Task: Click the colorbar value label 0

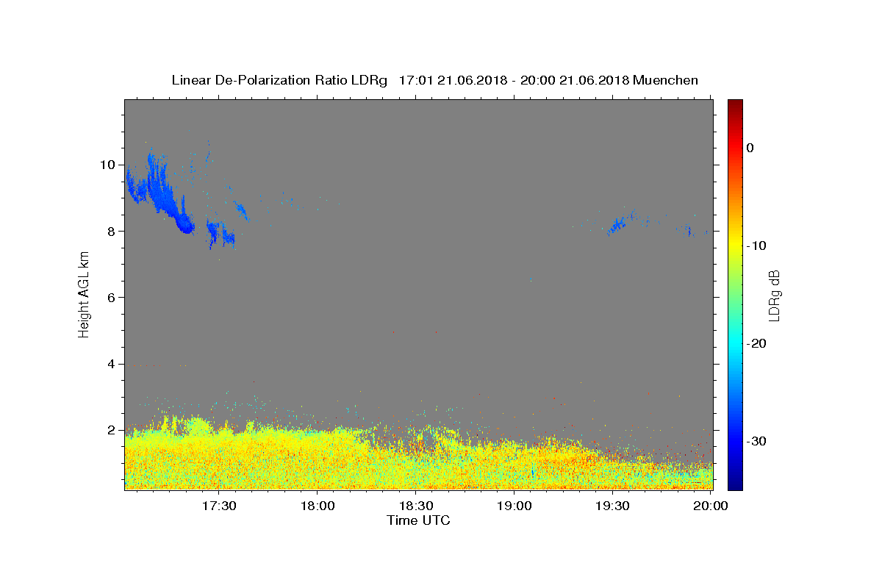Action: tap(750, 148)
